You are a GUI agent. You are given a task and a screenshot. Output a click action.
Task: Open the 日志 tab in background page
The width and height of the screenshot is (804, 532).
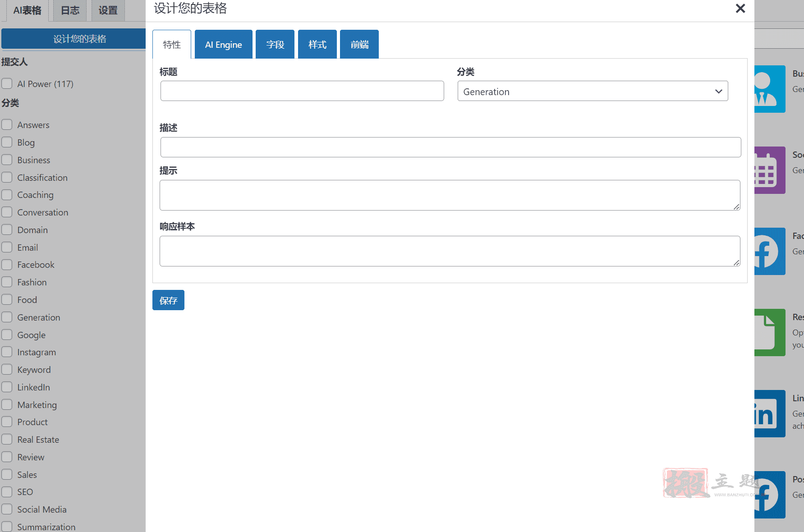70,10
